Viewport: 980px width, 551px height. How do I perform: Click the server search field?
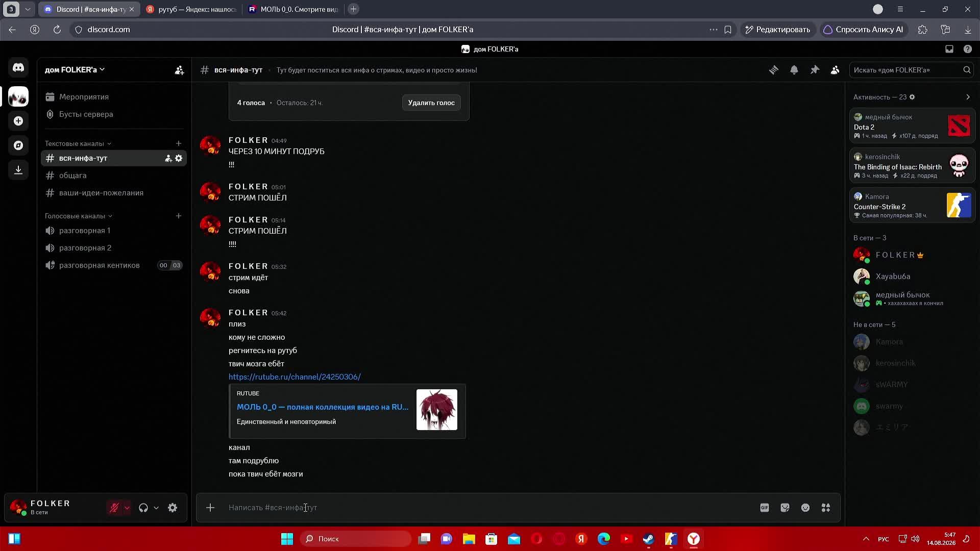pos(912,70)
